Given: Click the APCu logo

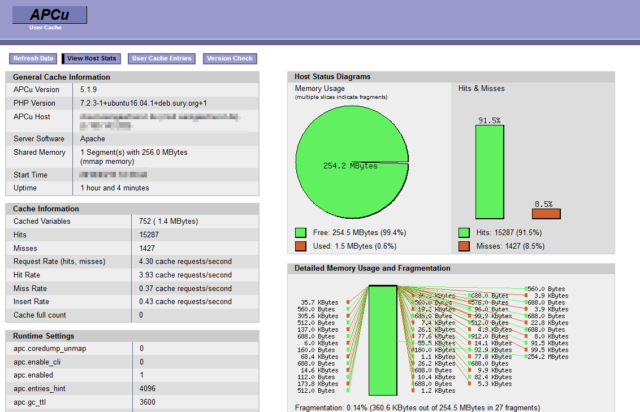Looking at the screenshot, I should tap(49, 15).
